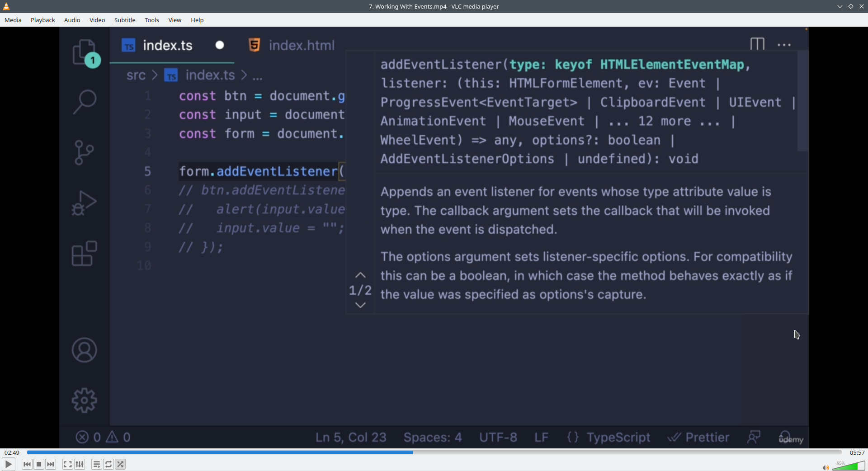Click the three-dot more actions icon
Screen dimensions: 868x471
click(784, 45)
